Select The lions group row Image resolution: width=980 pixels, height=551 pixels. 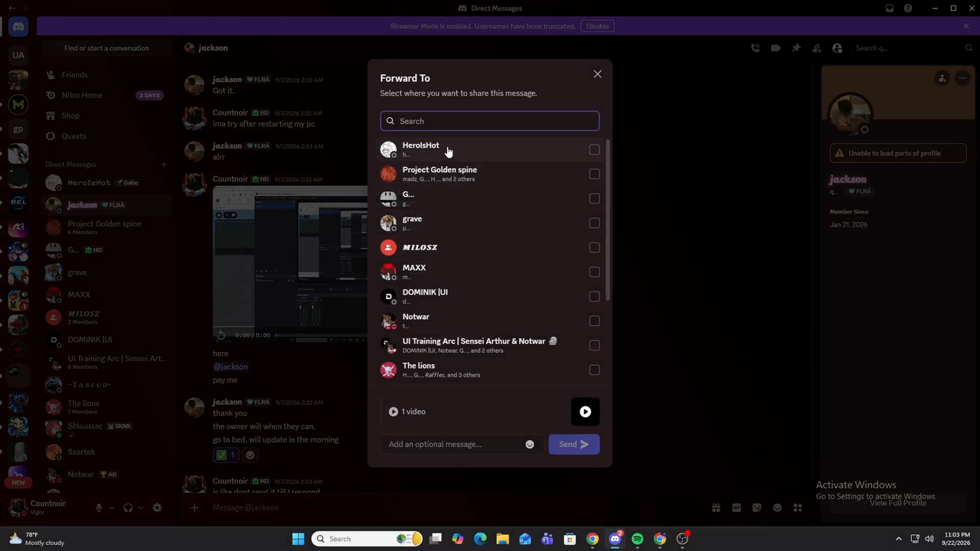tap(490, 370)
